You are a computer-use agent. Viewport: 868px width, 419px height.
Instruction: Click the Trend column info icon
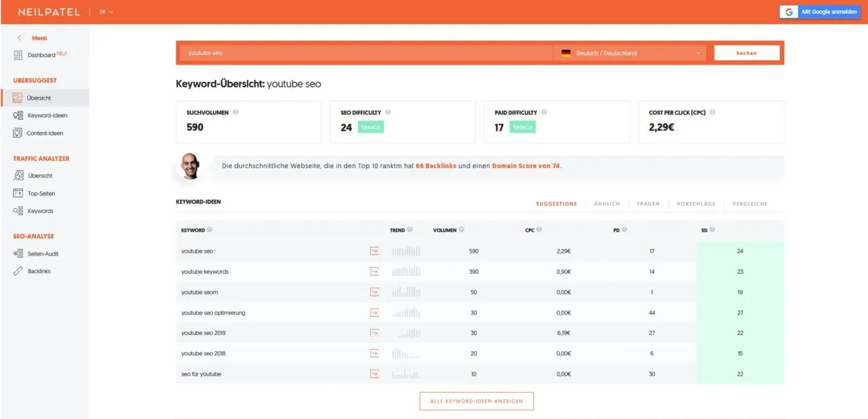click(x=410, y=230)
